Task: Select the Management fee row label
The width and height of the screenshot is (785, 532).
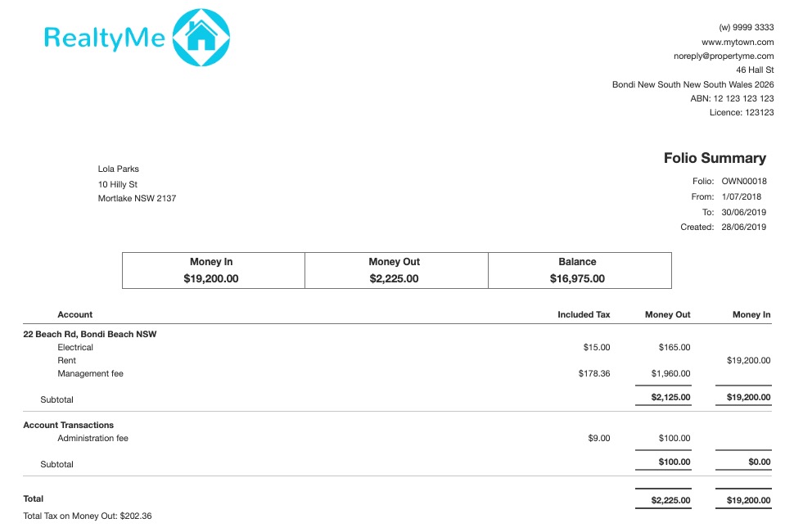Action: pos(90,373)
